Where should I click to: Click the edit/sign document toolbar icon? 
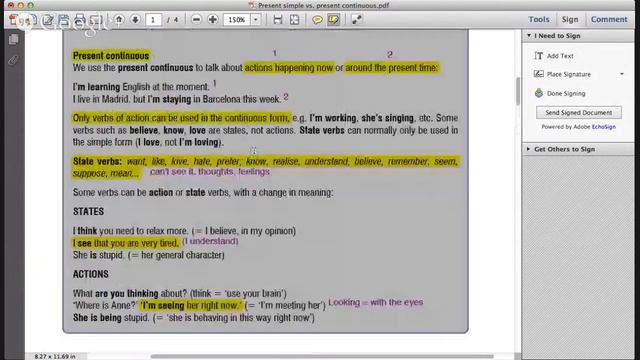[x=48, y=19]
